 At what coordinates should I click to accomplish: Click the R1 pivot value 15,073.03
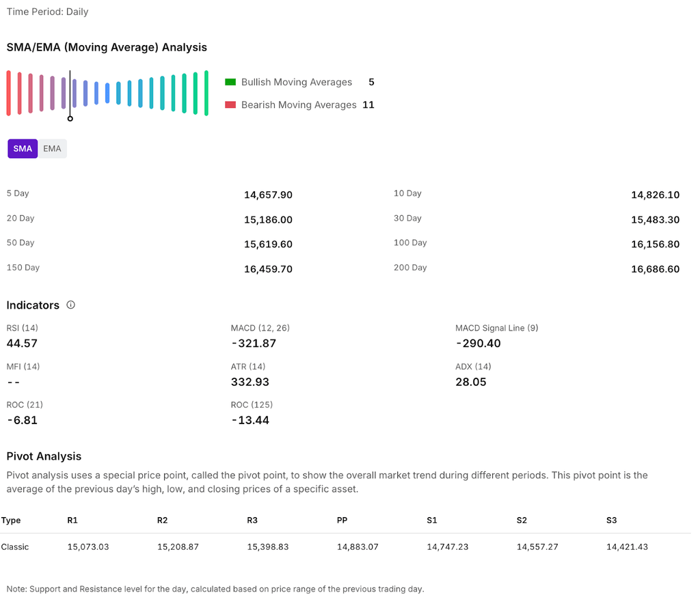[88, 547]
